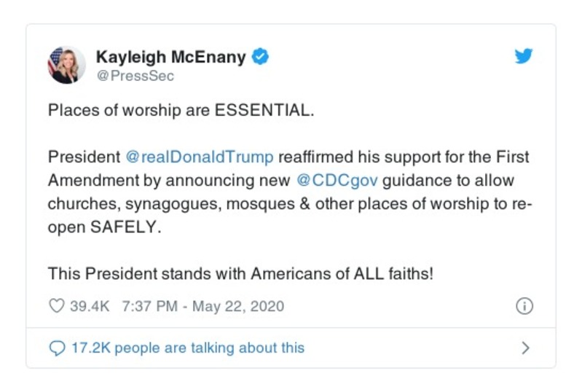
Task: Click the Twitter bird logo
Action: tap(524, 57)
